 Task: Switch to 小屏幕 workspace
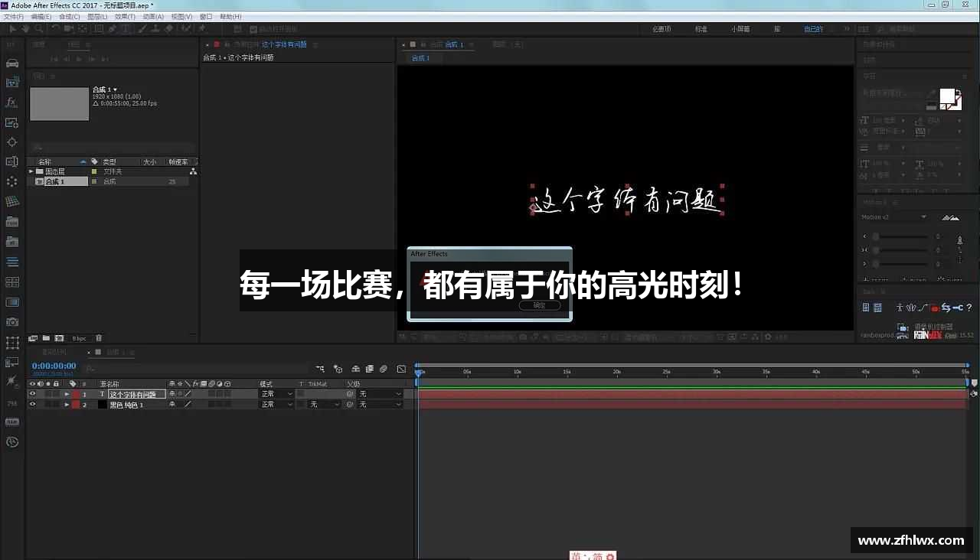tap(740, 29)
